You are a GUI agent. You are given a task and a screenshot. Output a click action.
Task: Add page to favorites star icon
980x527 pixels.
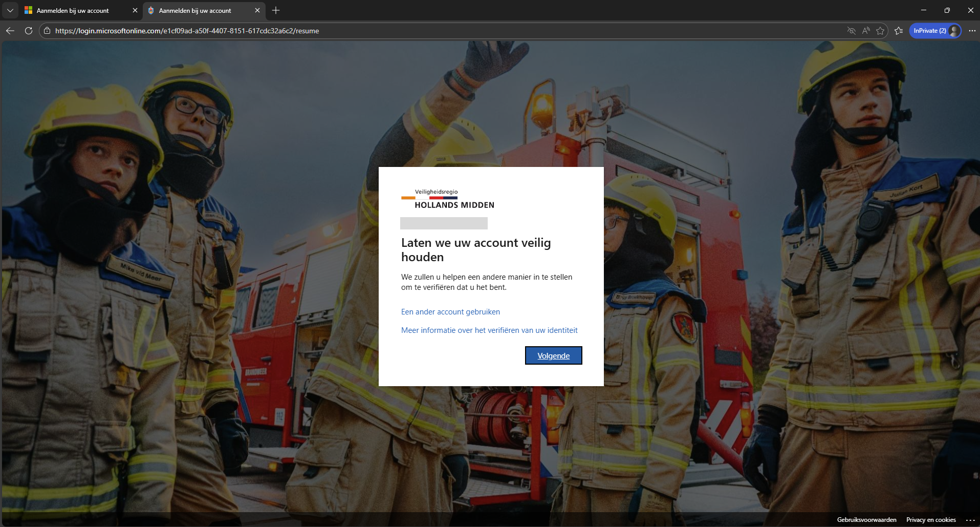[x=880, y=31]
